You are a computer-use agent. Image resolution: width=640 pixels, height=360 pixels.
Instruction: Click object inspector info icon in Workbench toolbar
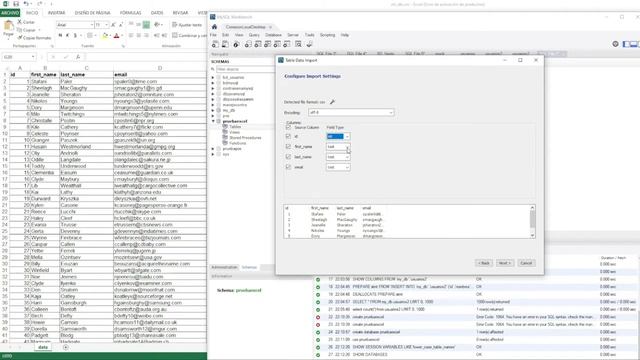click(x=236, y=44)
